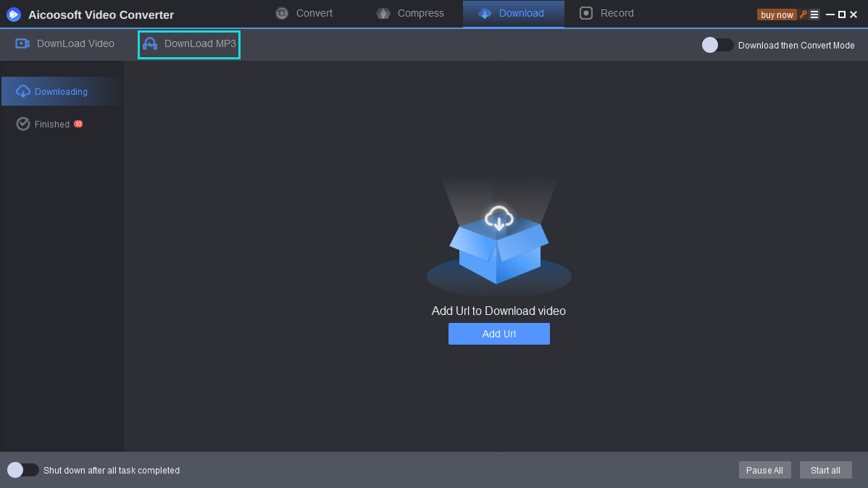Image resolution: width=868 pixels, height=488 pixels.
Task: Click the Aicoosoft app logo icon
Action: pos(14,14)
